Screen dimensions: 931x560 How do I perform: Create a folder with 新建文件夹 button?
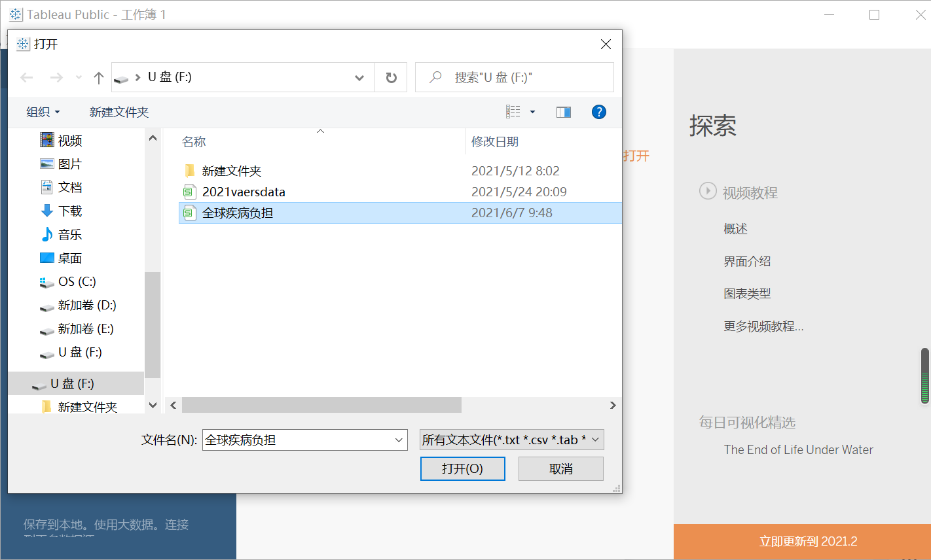tap(119, 112)
